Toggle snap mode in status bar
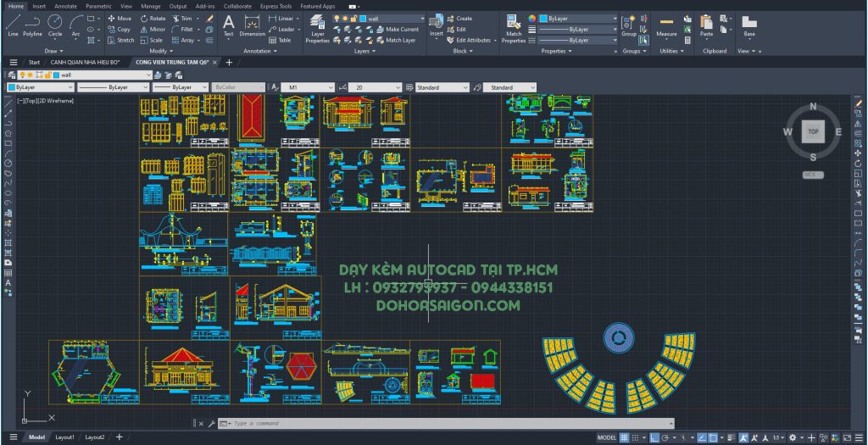The image size is (868, 445). pyautogui.click(x=636, y=438)
